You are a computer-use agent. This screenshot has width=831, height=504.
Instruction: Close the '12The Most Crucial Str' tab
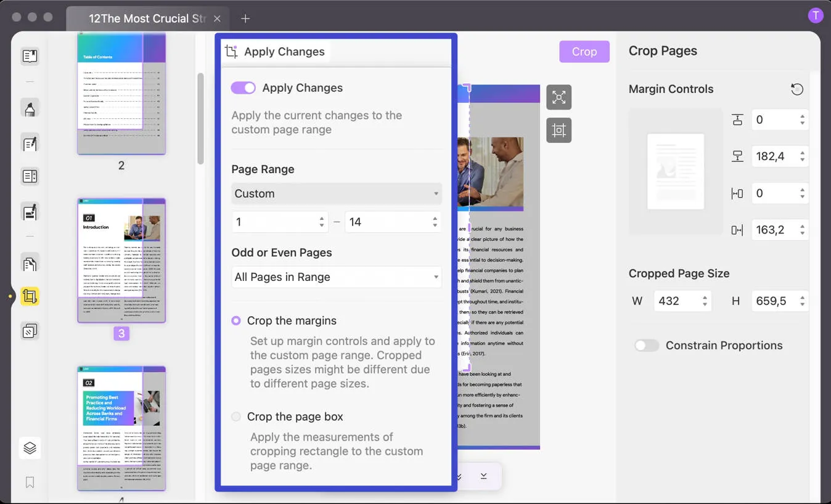(x=217, y=18)
